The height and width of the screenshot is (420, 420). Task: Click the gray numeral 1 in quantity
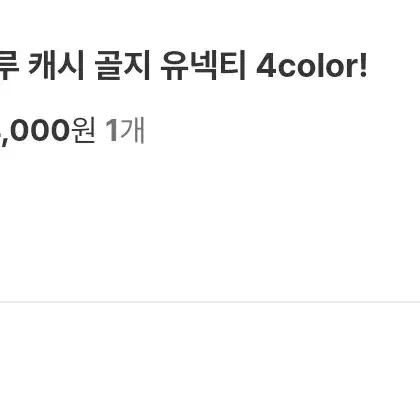pyautogui.click(x=112, y=131)
